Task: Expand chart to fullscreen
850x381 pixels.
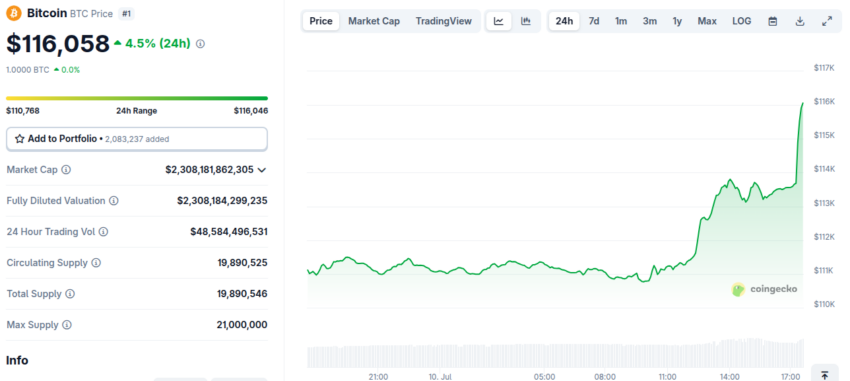Action: tap(827, 21)
